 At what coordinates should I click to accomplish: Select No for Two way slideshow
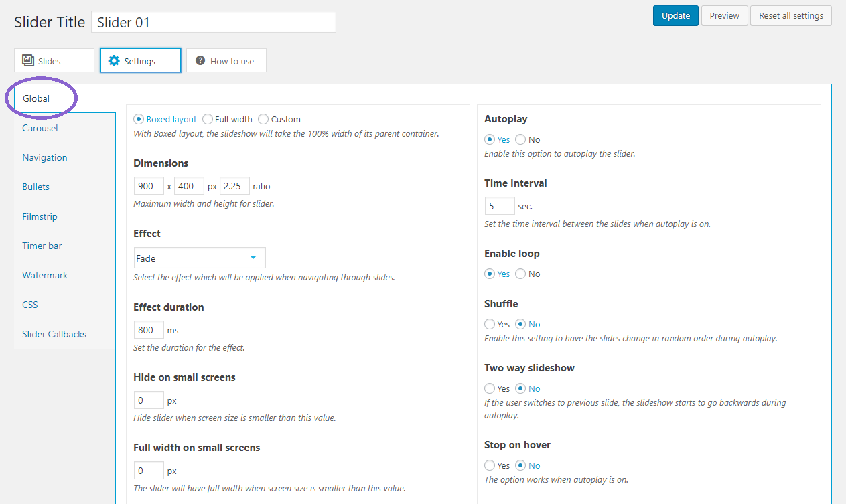point(520,388)
